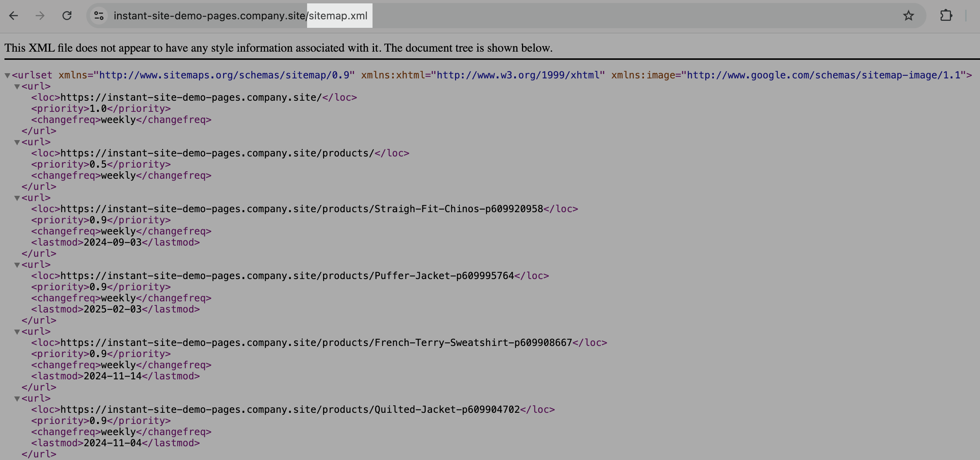Open site information icon in address bar
The width and height of the screenshot is (980, 460).
99,16
